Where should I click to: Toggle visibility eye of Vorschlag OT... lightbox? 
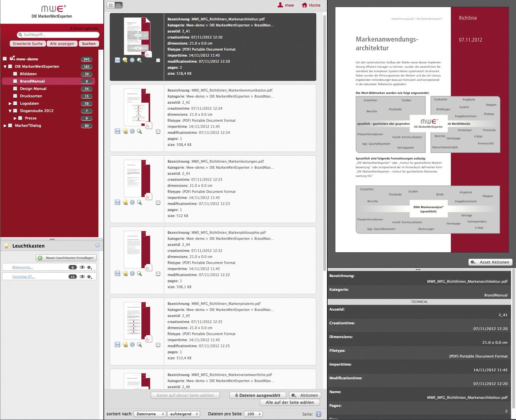click(x=82, y=277)
